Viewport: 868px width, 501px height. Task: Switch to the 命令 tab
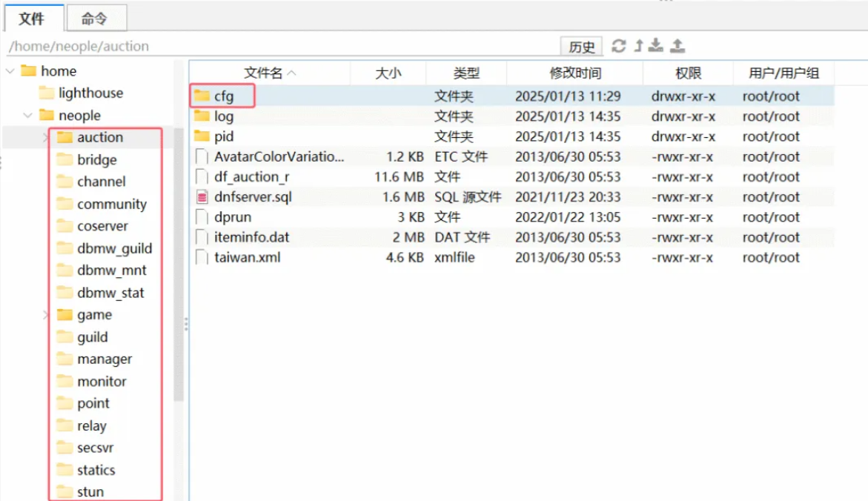tap(94, 19)
